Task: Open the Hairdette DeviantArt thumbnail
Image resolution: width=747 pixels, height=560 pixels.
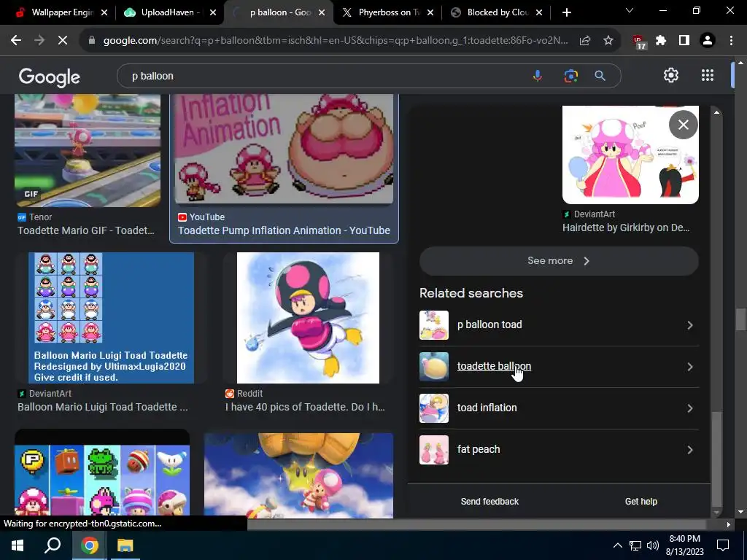Action: point(630,155)
